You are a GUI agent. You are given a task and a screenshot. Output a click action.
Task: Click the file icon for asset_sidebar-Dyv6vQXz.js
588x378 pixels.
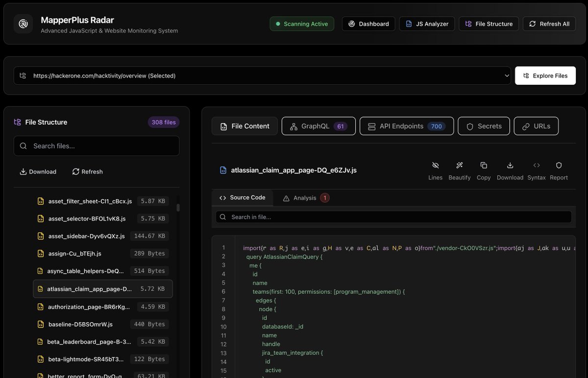[41, 236]
